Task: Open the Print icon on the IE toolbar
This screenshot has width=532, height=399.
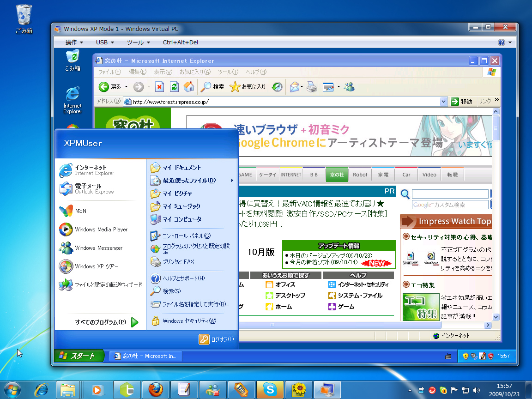Action: [313, 87]
